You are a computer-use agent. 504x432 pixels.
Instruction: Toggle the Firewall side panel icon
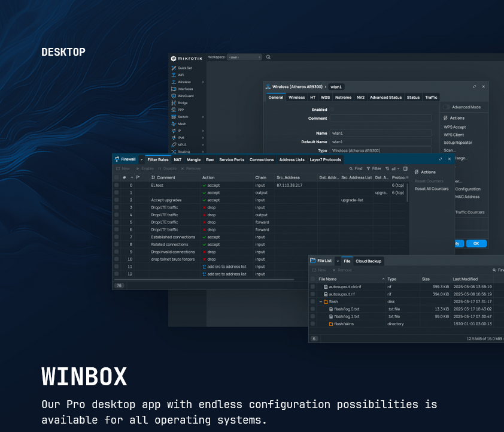click(405, 168)
